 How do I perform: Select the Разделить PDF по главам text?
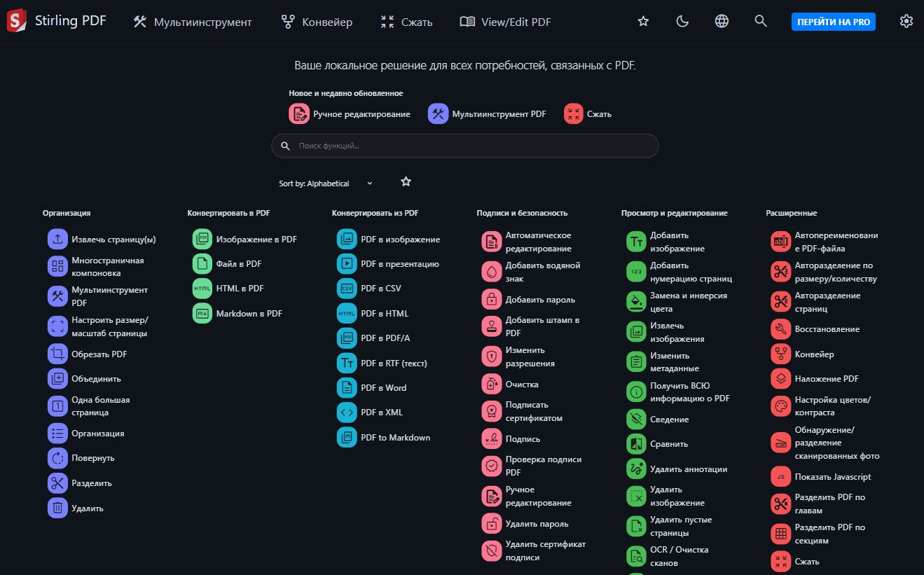click(830, 504)
